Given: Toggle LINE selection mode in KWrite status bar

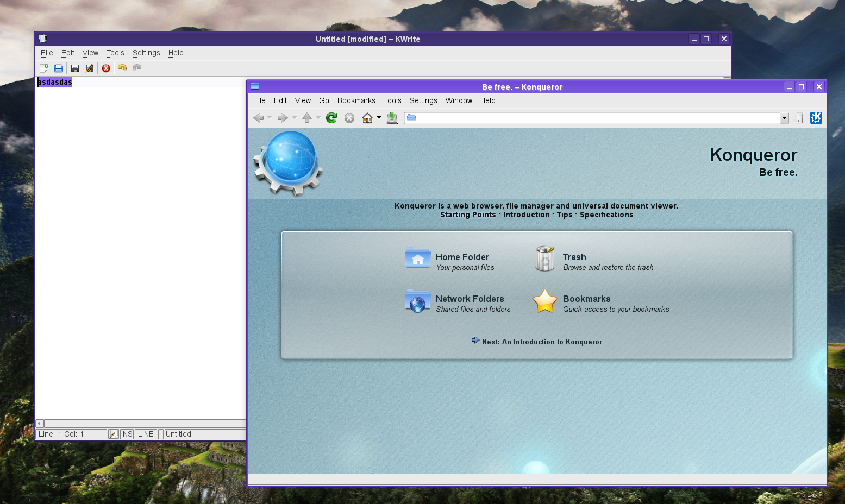Looking at the screenshot, I should [x=146, y=434].
